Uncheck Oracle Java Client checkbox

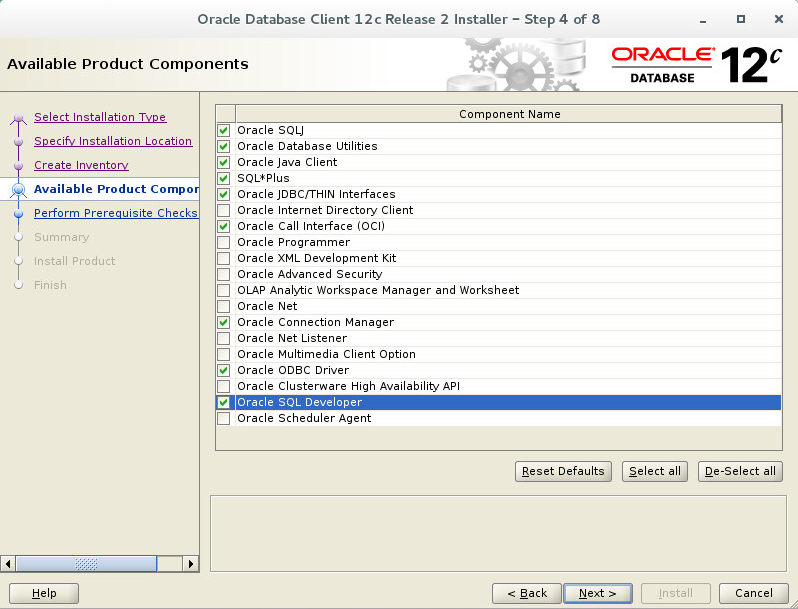[223, 162]
